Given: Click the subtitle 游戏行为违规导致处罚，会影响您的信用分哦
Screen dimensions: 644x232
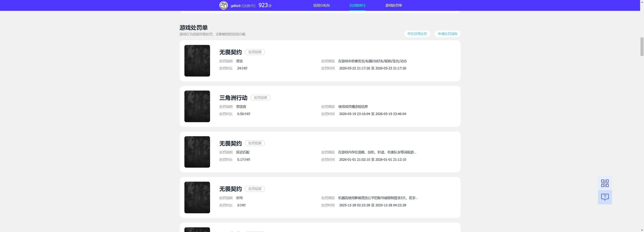Looking at the screenshot, I should [x=212, y=34].
